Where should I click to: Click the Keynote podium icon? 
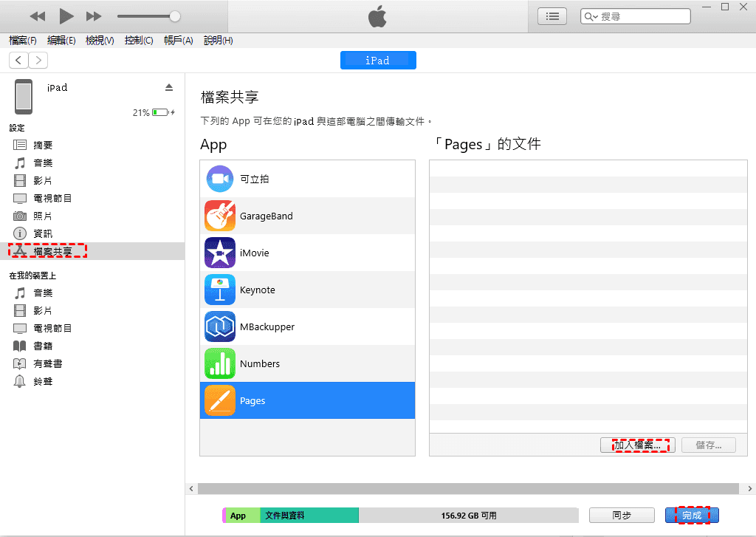220,290
